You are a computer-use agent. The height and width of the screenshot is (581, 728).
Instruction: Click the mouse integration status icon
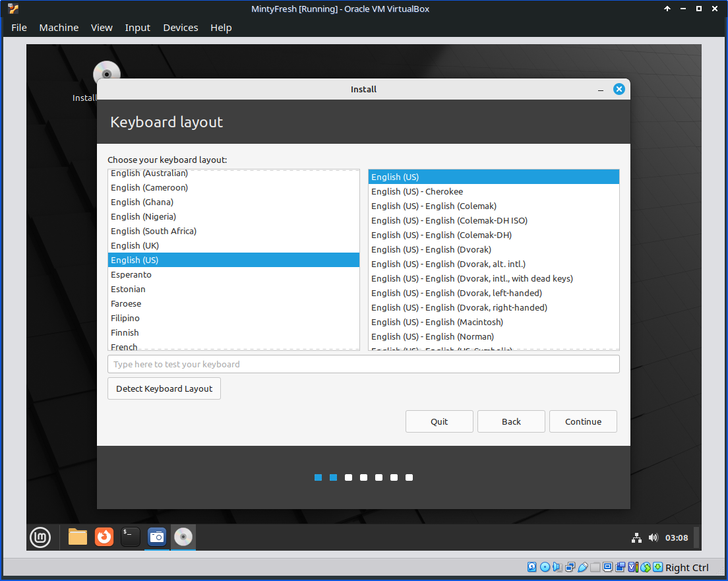click(x=646, y=567)
